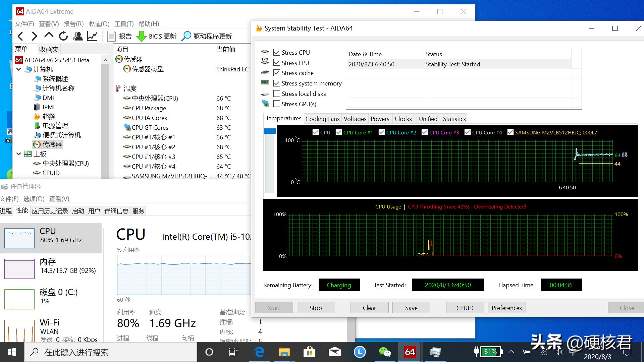
Task: Collapse the 主板 node in the sidebar
Action: 19,154
